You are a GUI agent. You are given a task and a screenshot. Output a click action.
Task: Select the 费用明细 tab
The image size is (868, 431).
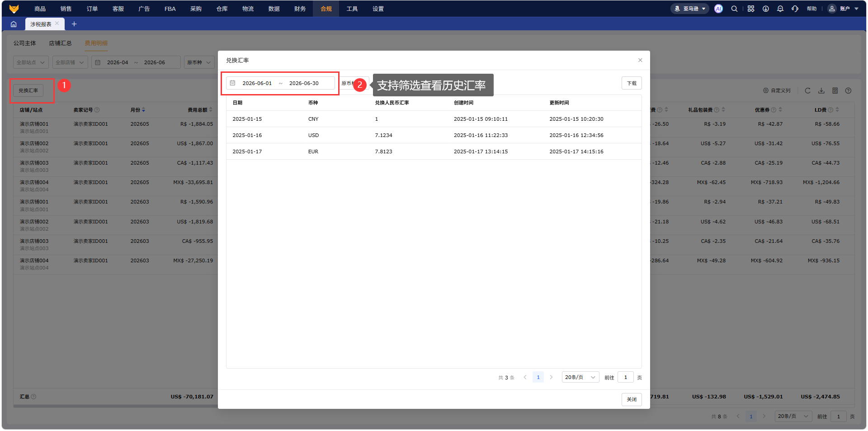coord(96,43)
